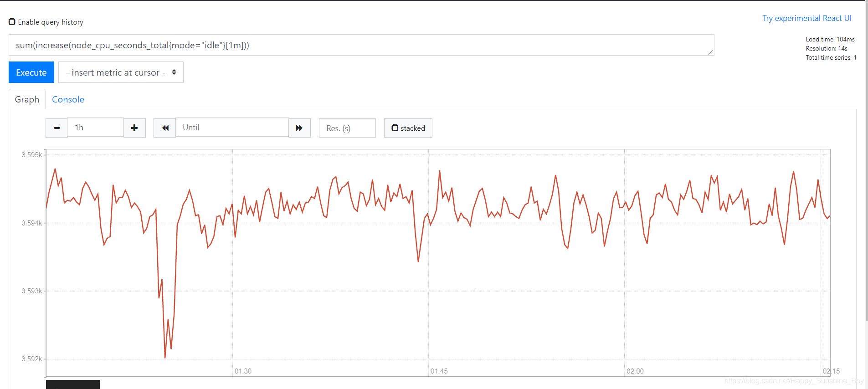868x389 pixels.
Task: Click the 01:30 x-axis label
Action: (243, 371)
